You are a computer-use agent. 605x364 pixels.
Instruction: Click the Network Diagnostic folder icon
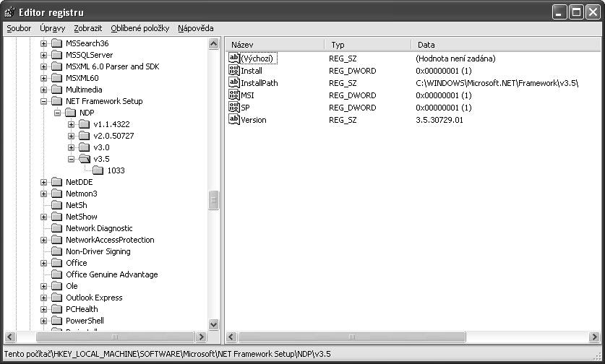point(56,228)
